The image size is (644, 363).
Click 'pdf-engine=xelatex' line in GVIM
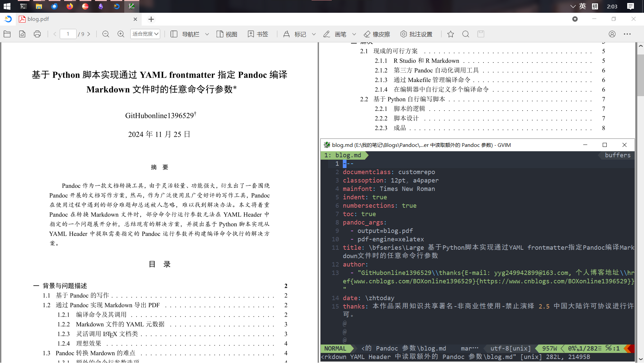tap(390, 239)
